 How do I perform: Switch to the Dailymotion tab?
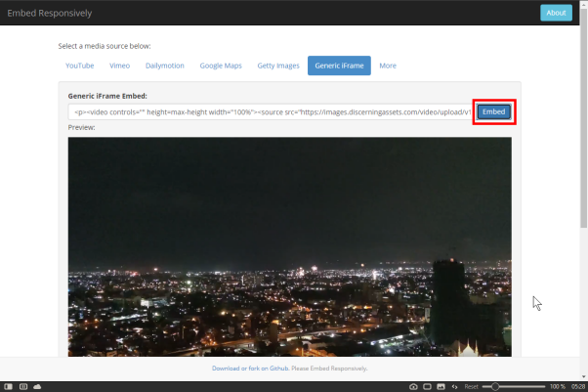tap(165, 65)
